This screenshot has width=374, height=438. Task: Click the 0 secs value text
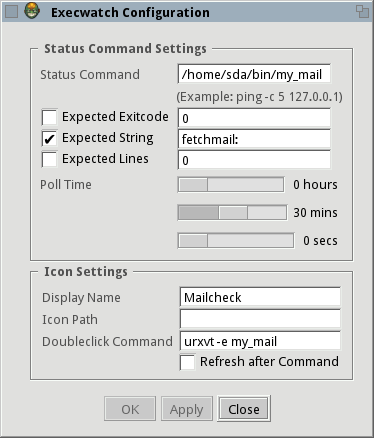(x=320, y=241)
